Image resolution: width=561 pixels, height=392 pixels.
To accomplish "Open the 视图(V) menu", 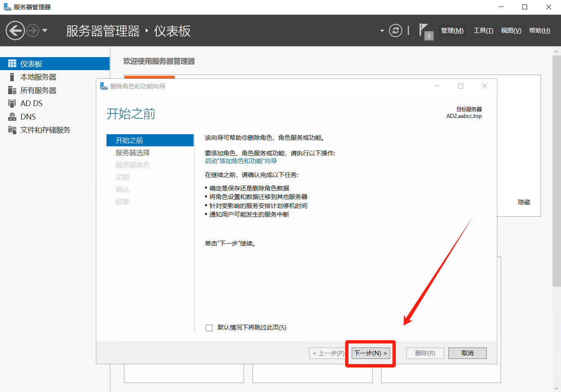I will pos(511,31).
